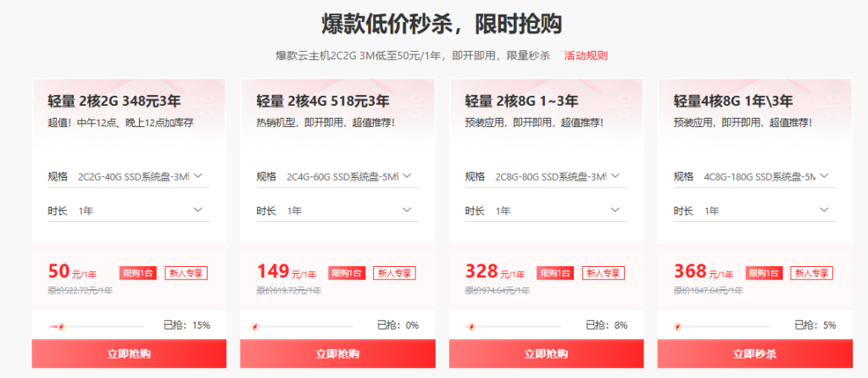Click lightning icon on 15% progress bar
The image size is (868, 378).
point(60,327)
